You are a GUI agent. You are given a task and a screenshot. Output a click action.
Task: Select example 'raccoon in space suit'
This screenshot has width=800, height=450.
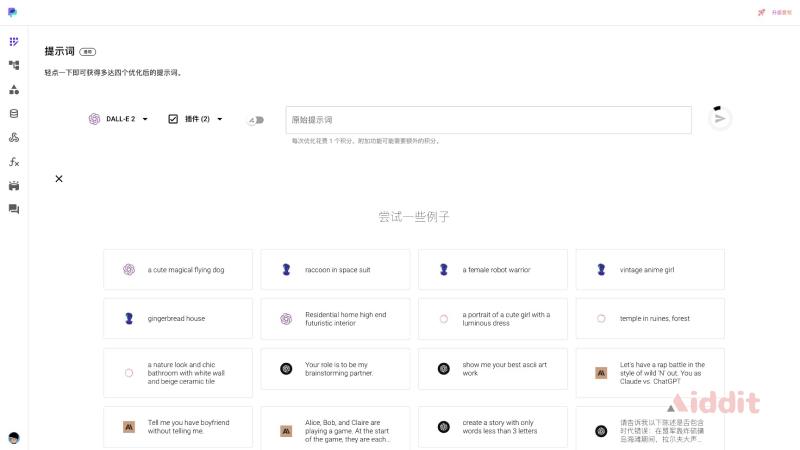click(335, 269)
